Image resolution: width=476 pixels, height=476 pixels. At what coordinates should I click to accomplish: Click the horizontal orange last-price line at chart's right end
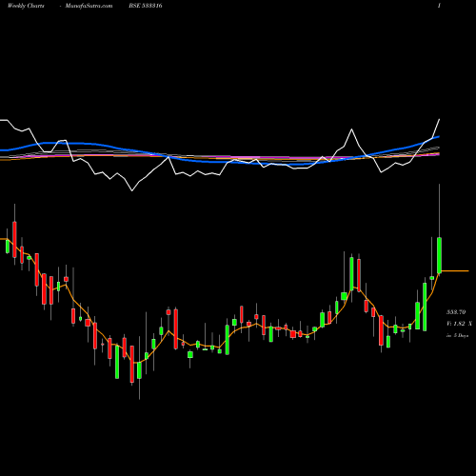[455, 271]
